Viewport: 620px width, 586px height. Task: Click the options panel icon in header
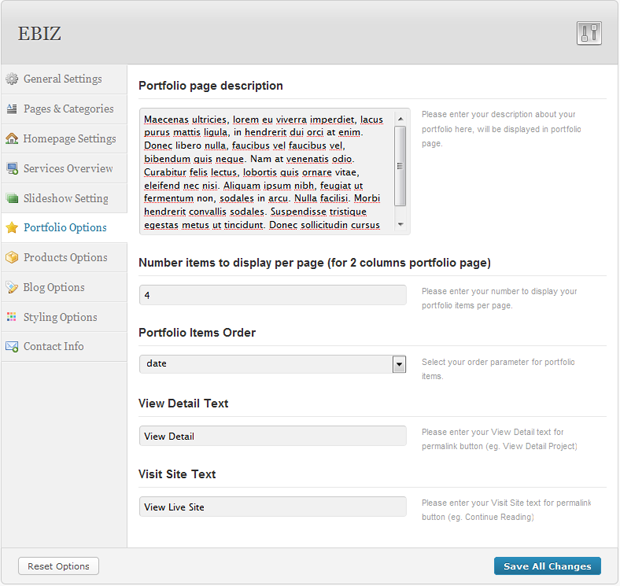588,33
